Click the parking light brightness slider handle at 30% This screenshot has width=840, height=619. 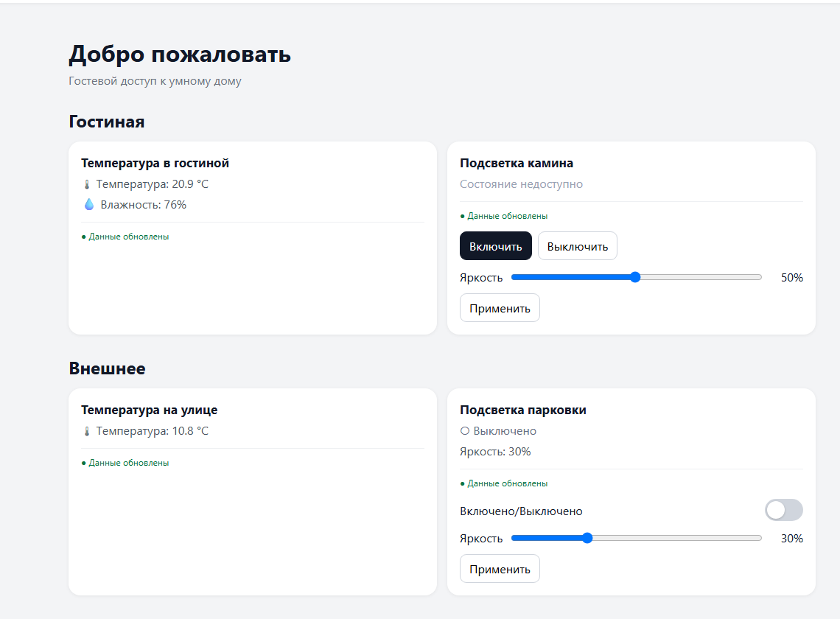click(587, 538)
